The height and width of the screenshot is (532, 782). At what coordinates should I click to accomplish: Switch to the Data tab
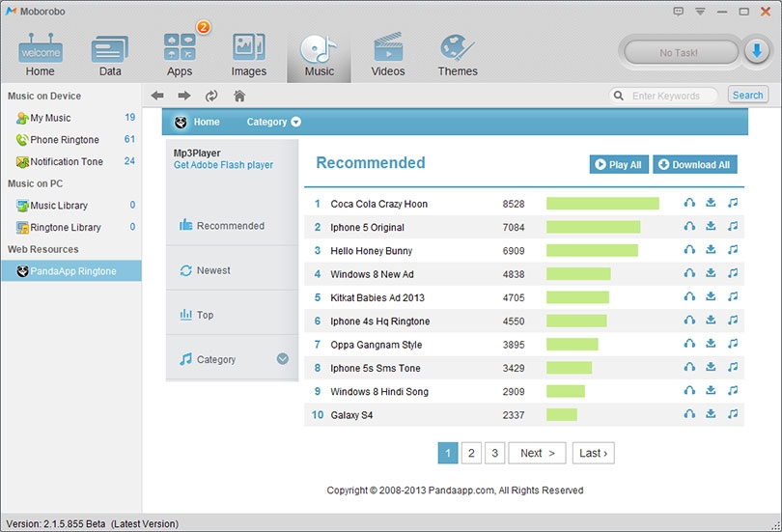click(x=110, y=55)
